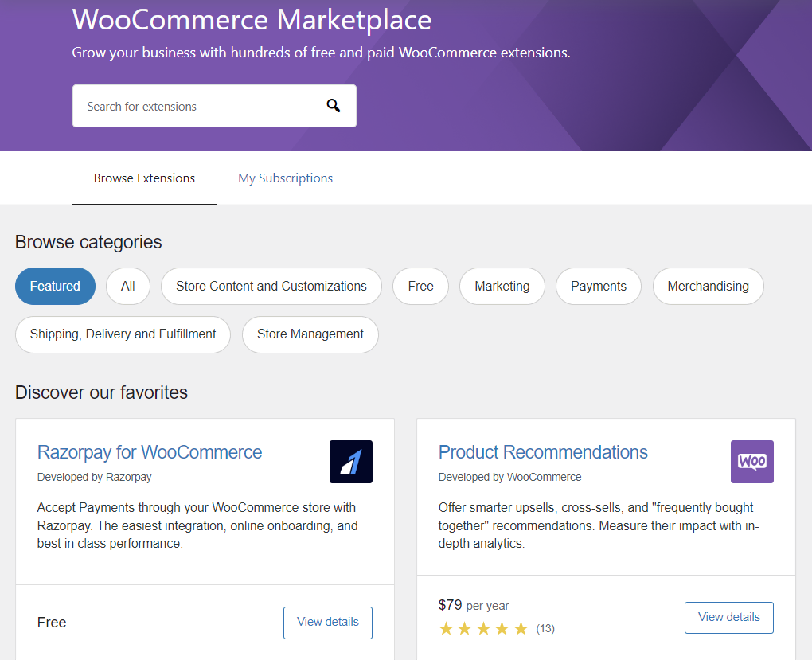Click the Product Recommendations description paragraph
The width and height of the screenshot is (812, 660).
tap(599, 525)
